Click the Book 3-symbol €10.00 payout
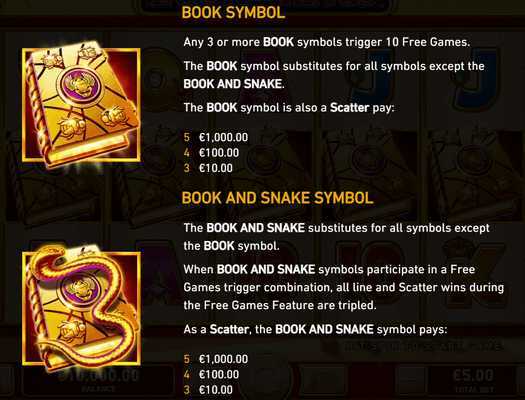The image size is (525, 400). pos(208,168)
